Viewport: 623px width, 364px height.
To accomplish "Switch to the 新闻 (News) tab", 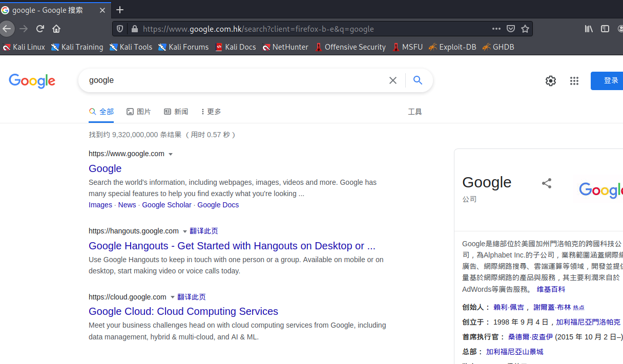I will [176, 112].
